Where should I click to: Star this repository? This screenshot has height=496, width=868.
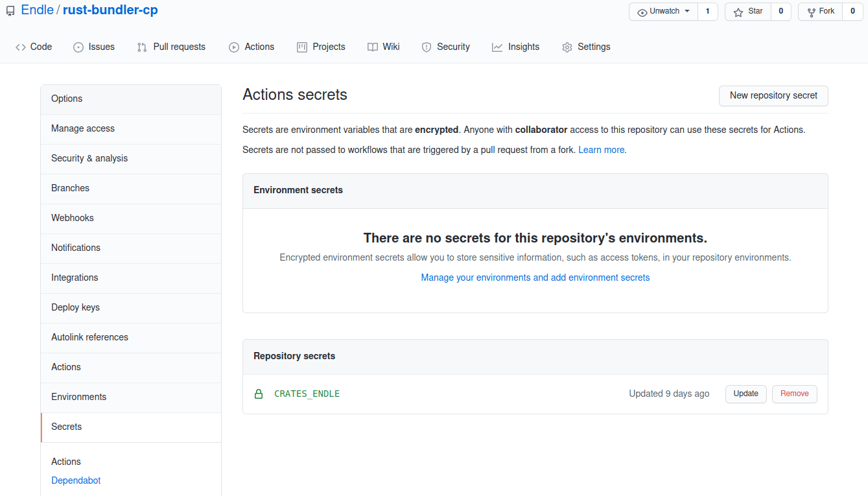tap(748, 12)
